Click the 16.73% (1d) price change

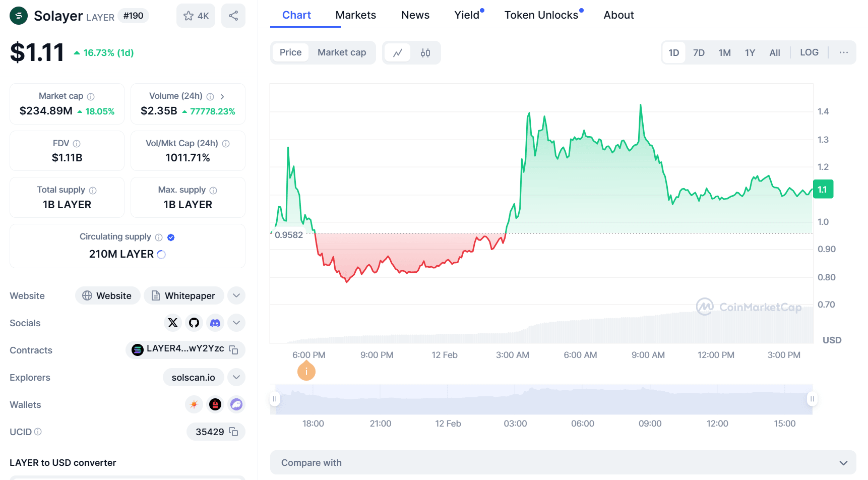(104, 53)
